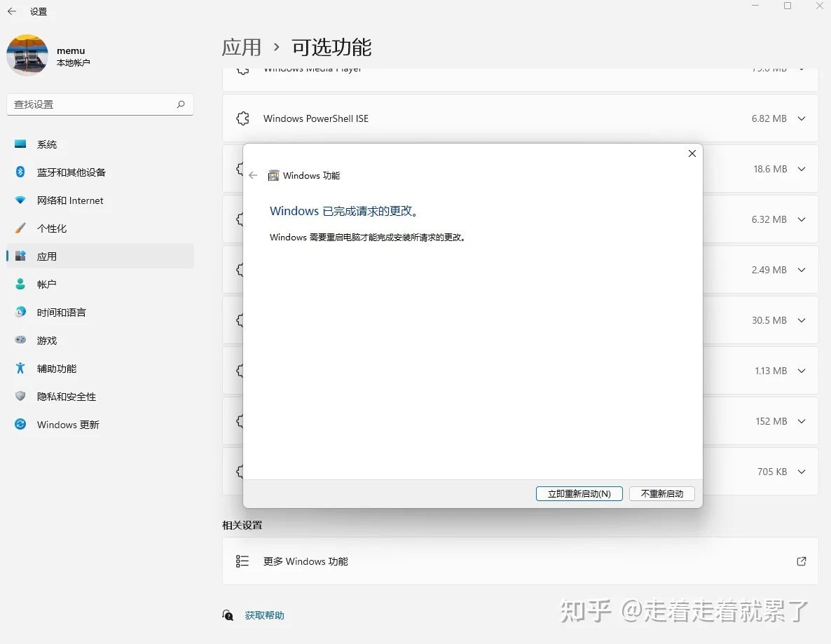
Task: Click the Settings back arrow icon
Action: tap(12, 11)
